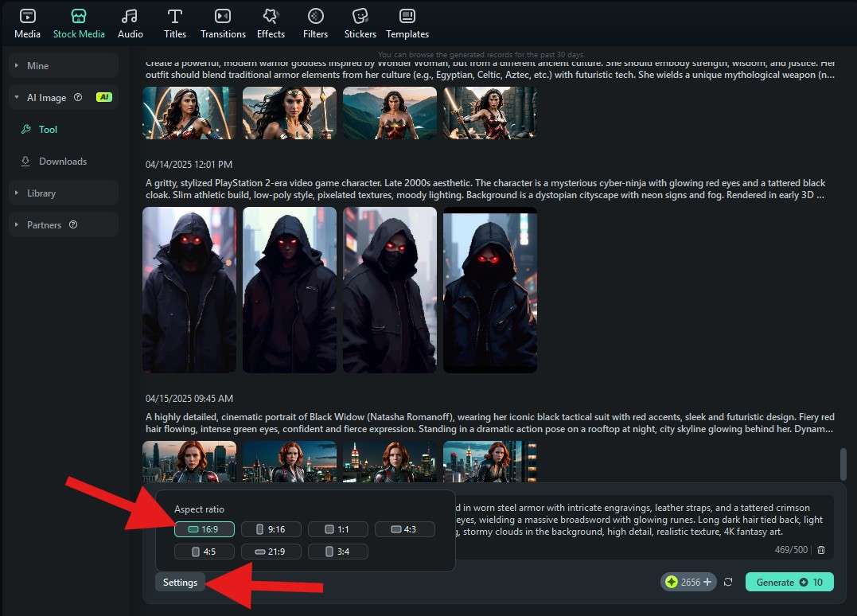Open the Effects tab
The height and width of the screenshot is (616, 857).
click(x=271, y=24)
